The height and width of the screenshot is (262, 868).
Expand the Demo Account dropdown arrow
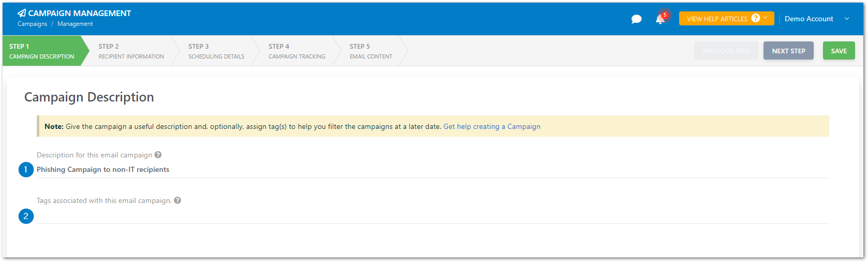tap(847, 19)
